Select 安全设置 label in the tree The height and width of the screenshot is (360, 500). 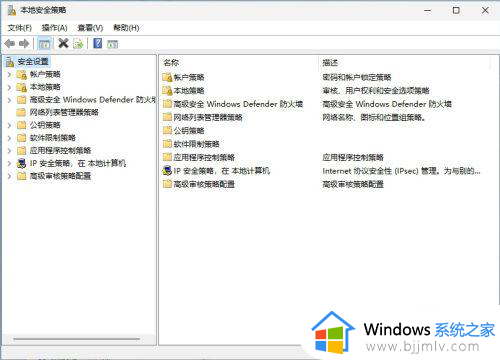coord(33,62)
